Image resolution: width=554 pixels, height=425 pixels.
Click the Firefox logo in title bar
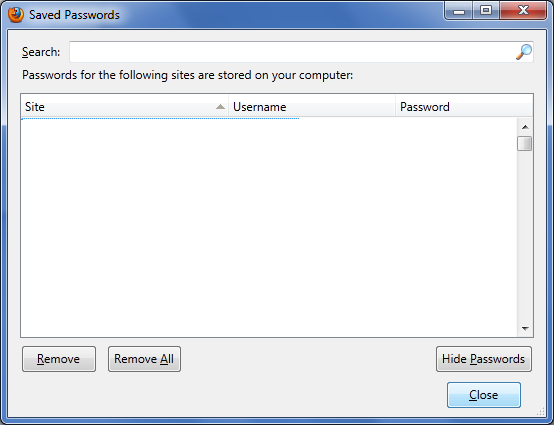click(x=16, y=15)
